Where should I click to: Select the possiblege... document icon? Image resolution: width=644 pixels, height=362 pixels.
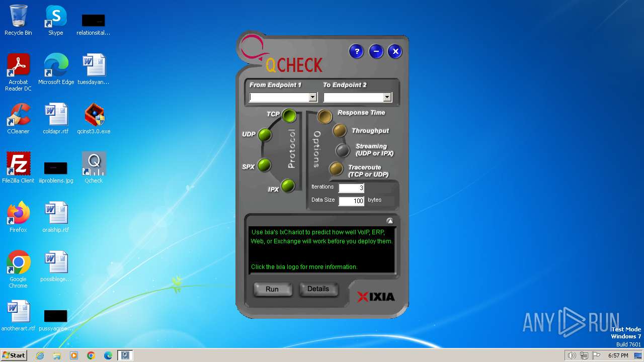point(56,266)
